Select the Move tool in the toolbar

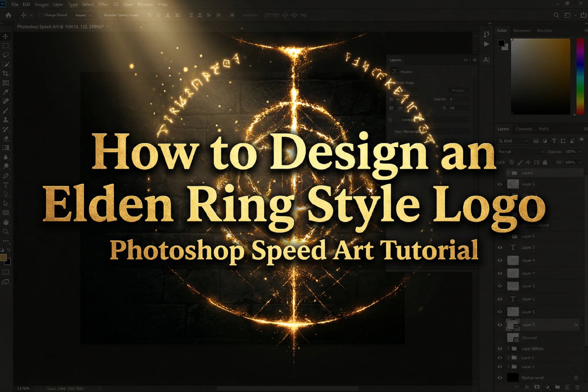(6, 36)
